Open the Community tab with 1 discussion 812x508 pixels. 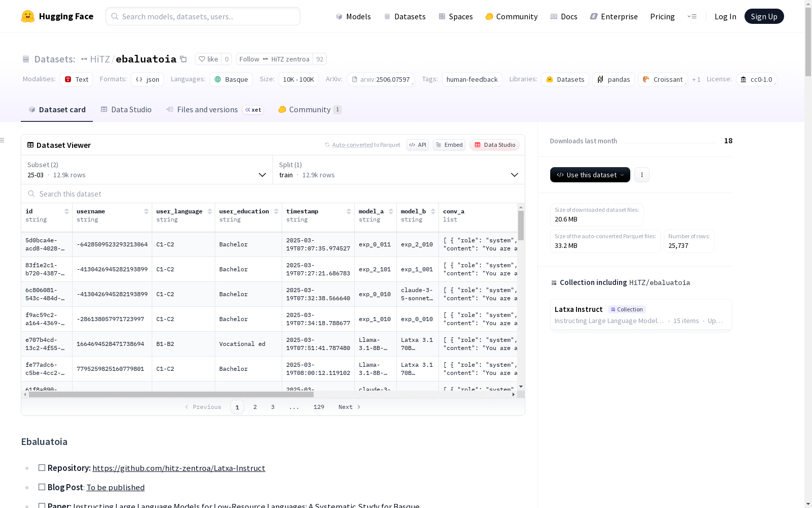pos(310,110)
